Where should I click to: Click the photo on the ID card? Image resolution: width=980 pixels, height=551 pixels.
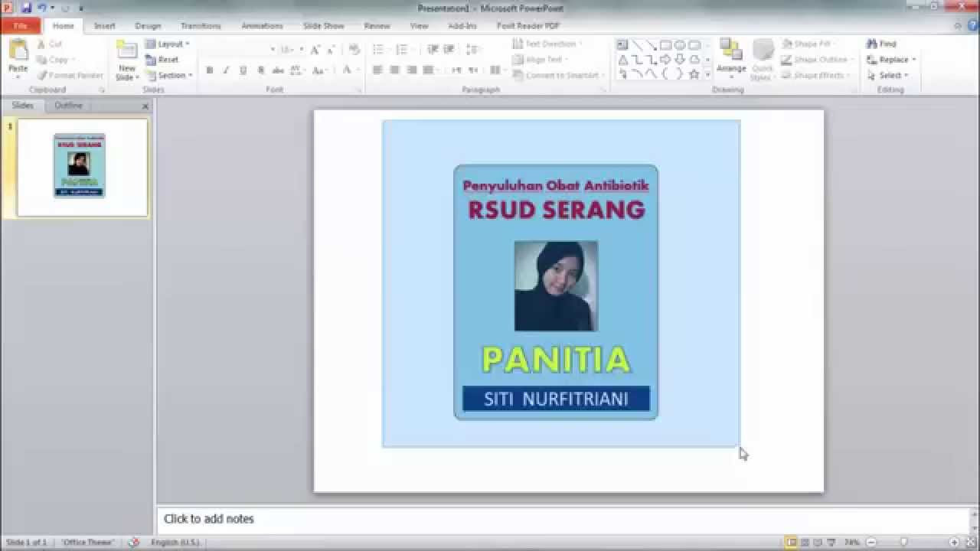click(556, 285)
